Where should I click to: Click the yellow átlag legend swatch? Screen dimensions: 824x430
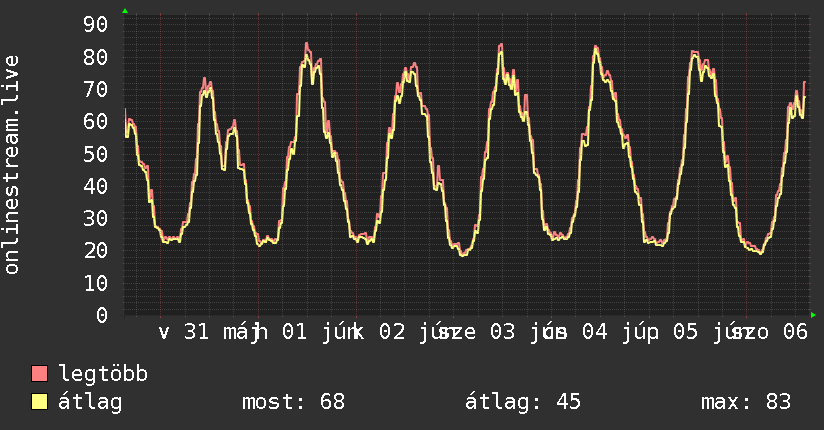point(39,402)
